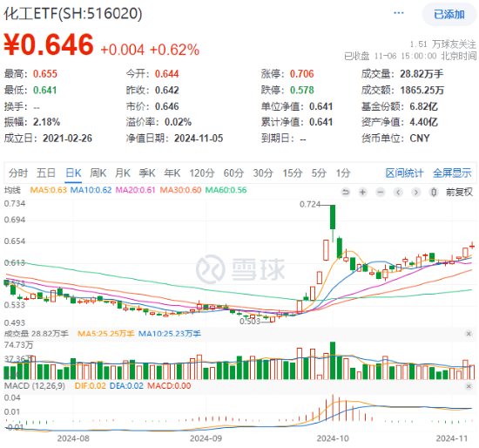Click the 振幅 value 2.18%
This screenshot has height=448, width=479.
pyautogui.click(x=46, y=122)
